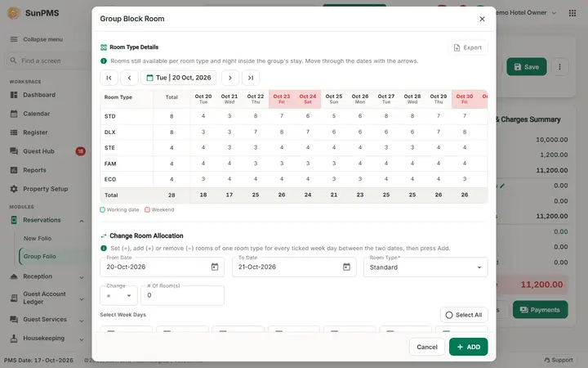Jump to last date arrow

251,78
